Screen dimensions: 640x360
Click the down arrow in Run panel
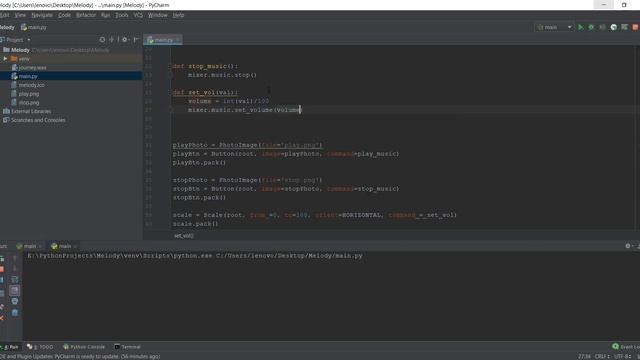point(15,269)
